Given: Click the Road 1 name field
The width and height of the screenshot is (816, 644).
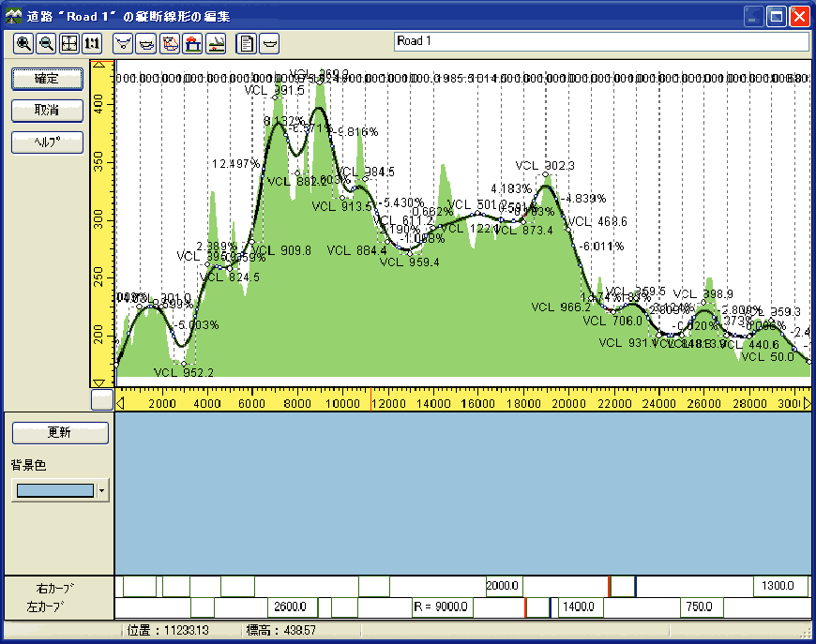Looking at the screenshot, I should (x=601, y=41).
